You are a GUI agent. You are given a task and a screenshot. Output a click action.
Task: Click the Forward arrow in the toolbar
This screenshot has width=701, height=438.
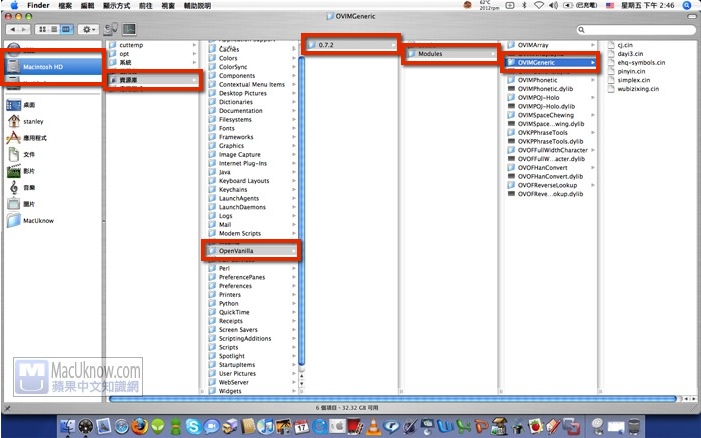(x=24, y=29)
